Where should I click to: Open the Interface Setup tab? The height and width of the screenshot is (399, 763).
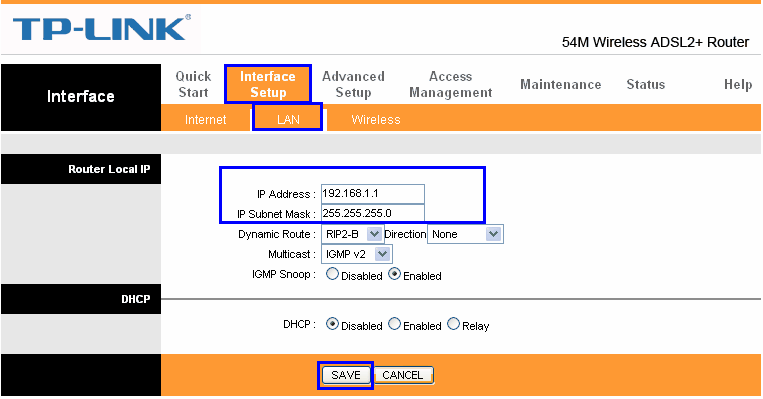tap(268, 84)
